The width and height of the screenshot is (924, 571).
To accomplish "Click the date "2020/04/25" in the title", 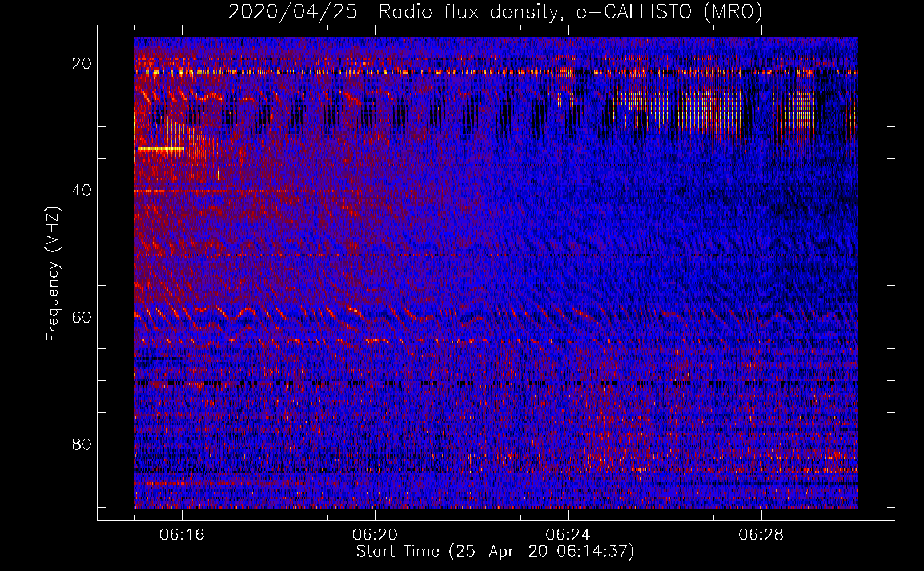I will click(x=293, y=11).
